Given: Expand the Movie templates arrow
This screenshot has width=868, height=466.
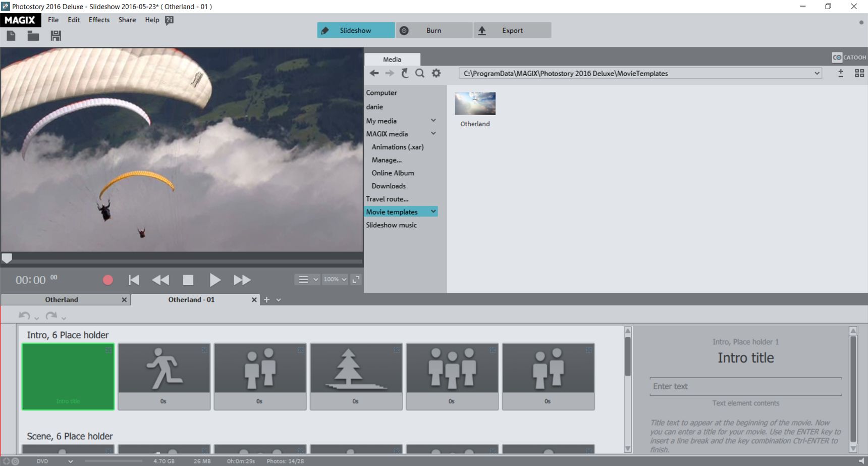Looking at the screenshot, I should coord(433,212).
